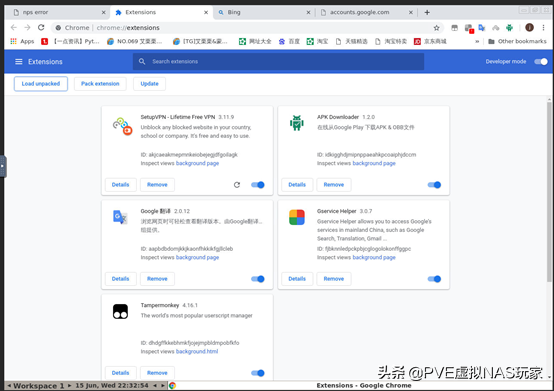The image size is (554, 391).
Task: Switch to the Bing tab
Action: [x=263, y=12]
